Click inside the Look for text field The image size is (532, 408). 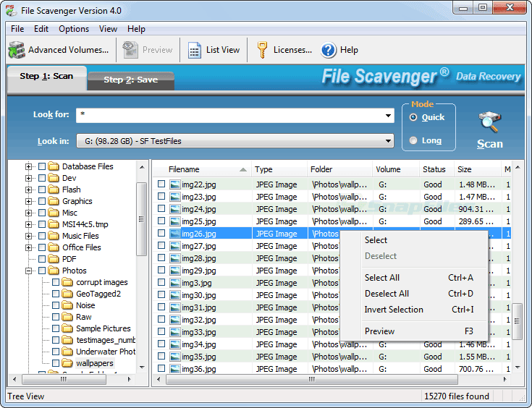click(230, 116)
